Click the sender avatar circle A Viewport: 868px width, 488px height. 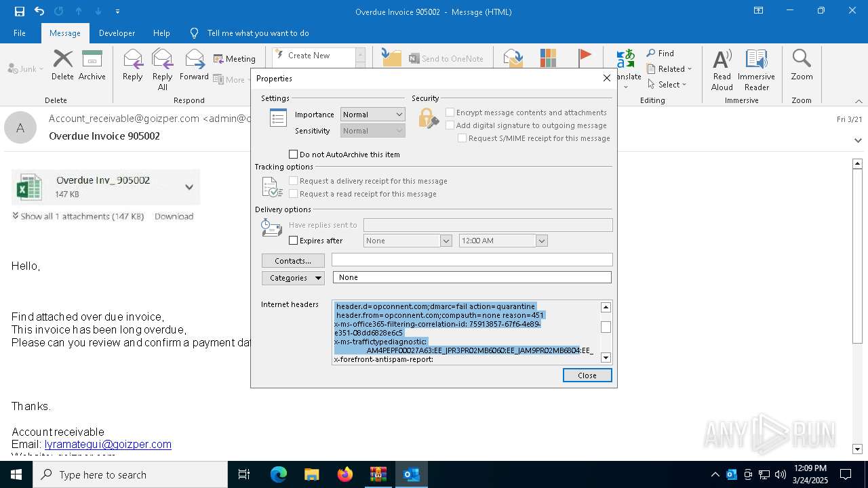[x=20, y=127]
